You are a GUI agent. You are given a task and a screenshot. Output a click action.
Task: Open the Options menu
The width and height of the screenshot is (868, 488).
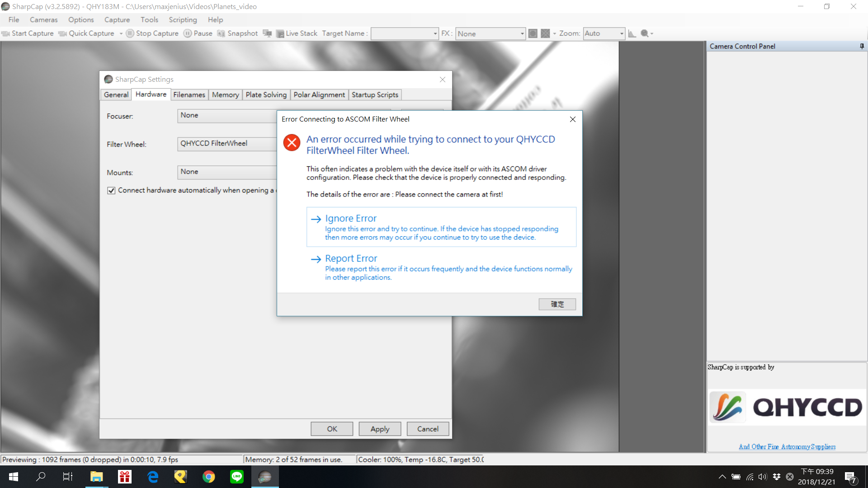point(81,20)
